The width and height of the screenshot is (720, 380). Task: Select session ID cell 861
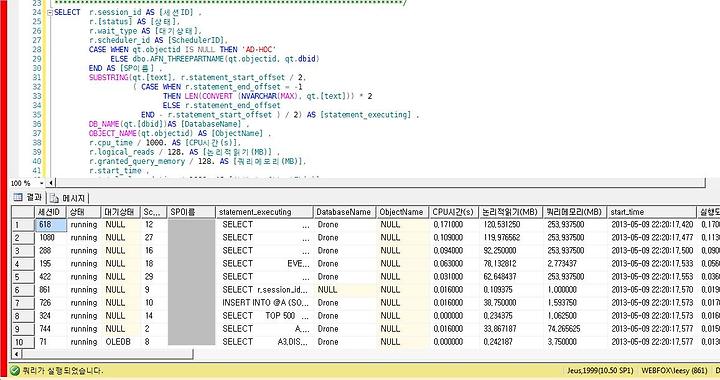pyautogui.click(x=51, y=290)
